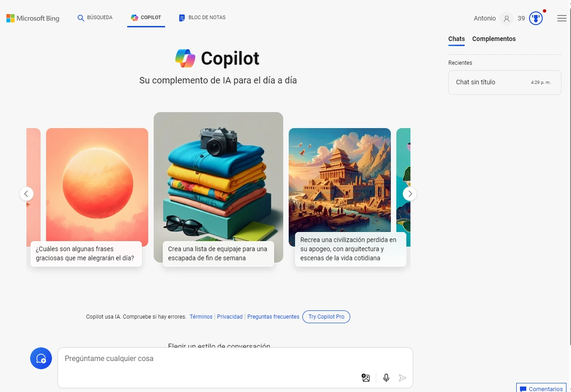Choose the 'civilización perdida' prompt suggestion
This screenshot has width=571, height=392.
pos(351,249)
